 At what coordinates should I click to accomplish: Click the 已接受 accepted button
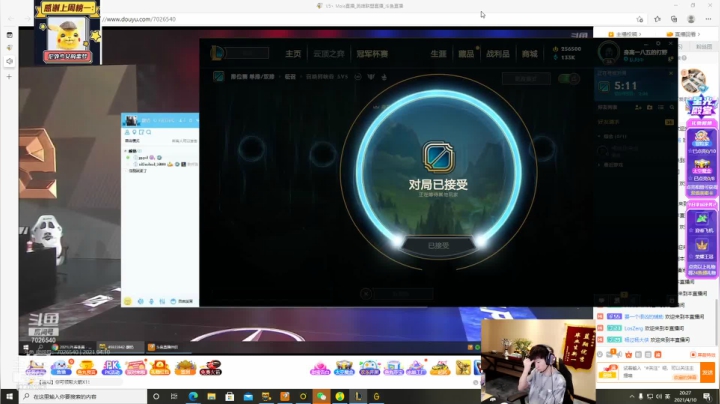tap(438, 246)
